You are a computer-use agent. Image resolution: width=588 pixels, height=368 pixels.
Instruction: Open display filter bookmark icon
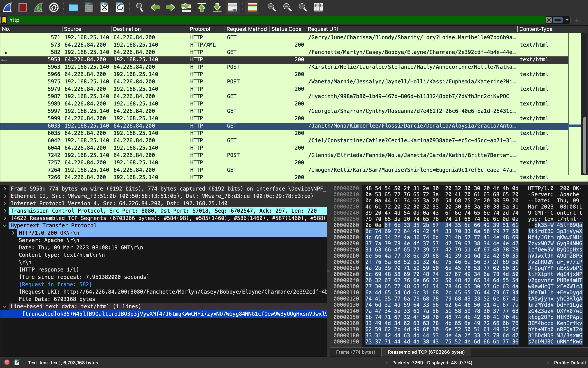4,20
